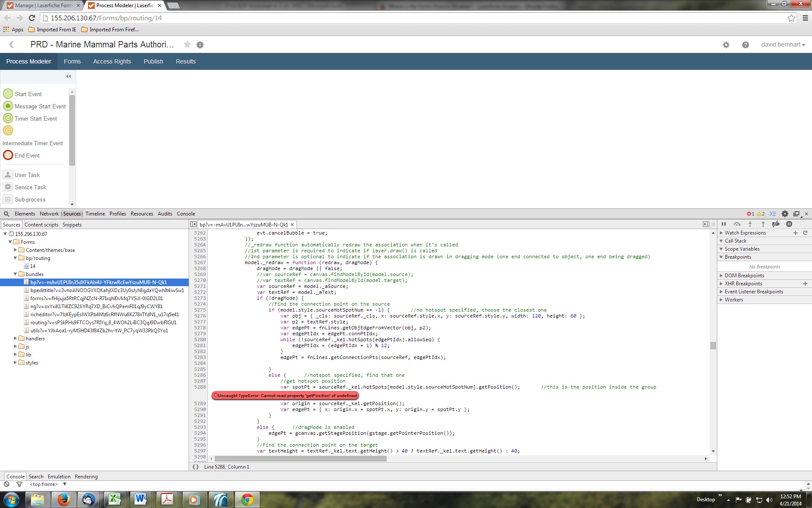Toggle pause on exceptions button
The height and width of the screenshot is (508, 812).
click(789, 224)
